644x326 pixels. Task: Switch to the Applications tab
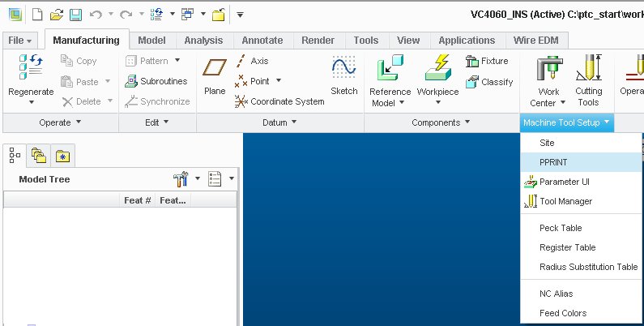(x=467, y=41)
